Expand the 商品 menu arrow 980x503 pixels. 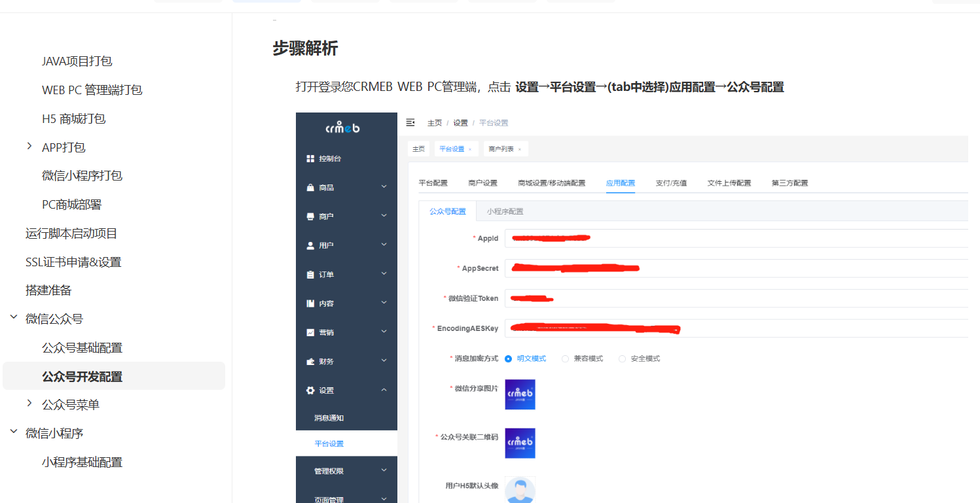[384, 186]
